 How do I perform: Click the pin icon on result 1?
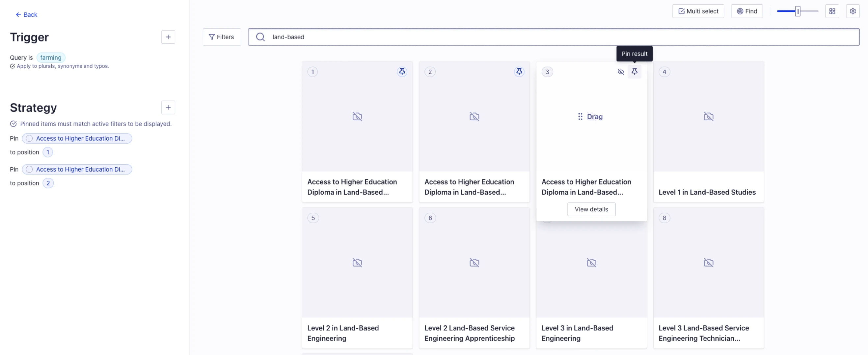pyautogui.click(x=402, y=71)
